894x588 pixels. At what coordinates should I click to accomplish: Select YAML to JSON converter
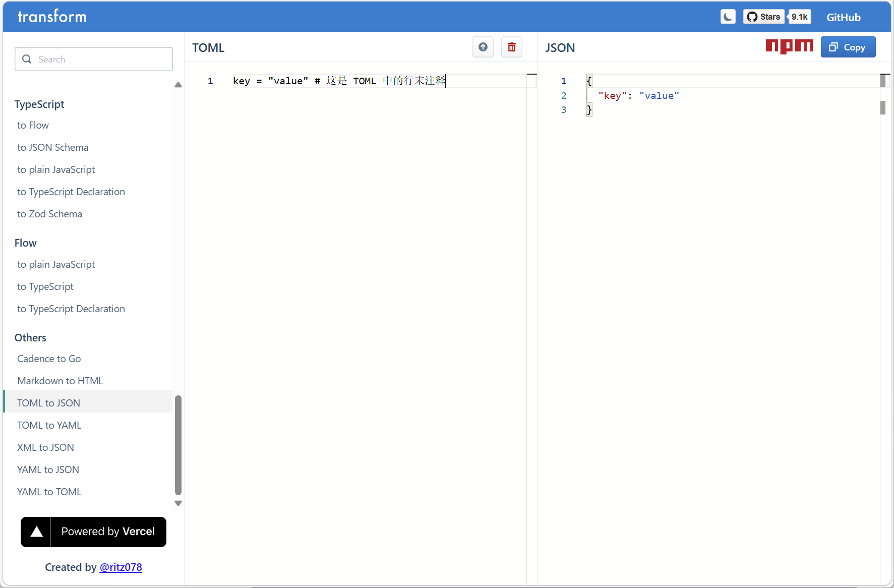coord(48,469)
